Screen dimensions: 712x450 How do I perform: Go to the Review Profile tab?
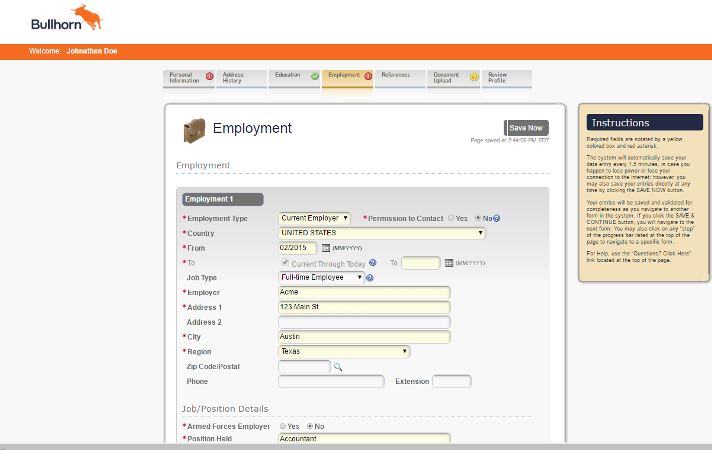507,78
